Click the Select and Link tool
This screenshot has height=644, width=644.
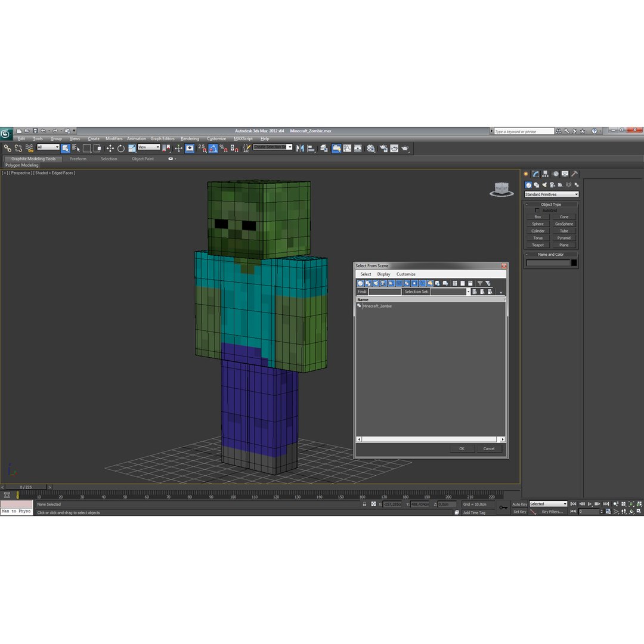[x=7, y=148]
